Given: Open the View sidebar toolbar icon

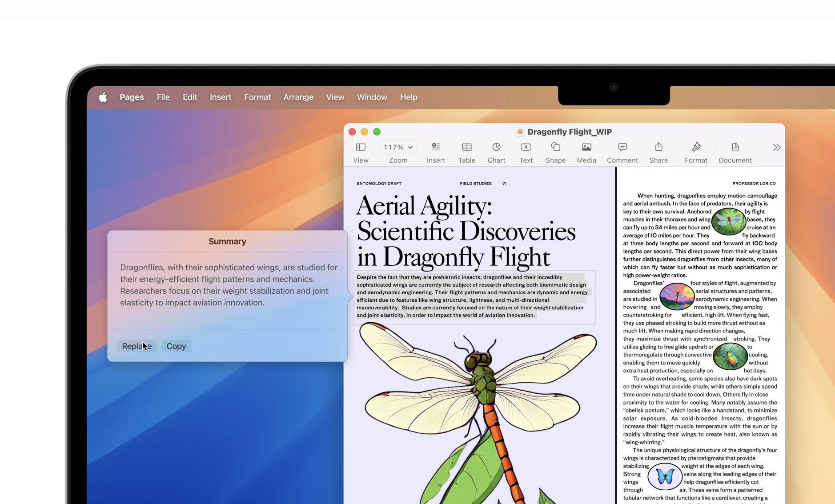Looking at the screenshot, I should (x=361, y=147).
